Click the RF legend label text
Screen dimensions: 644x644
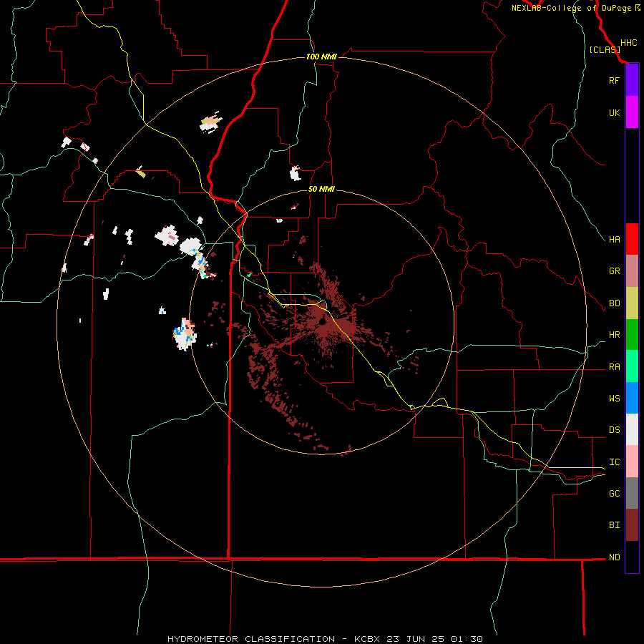click(615, 80)
